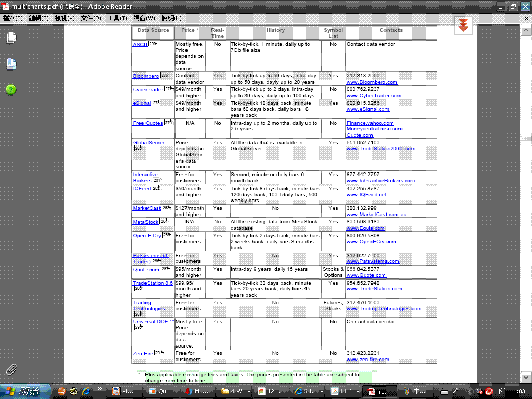Visit www.Patsystems.com link
The image size is (532, 399).
373,261
